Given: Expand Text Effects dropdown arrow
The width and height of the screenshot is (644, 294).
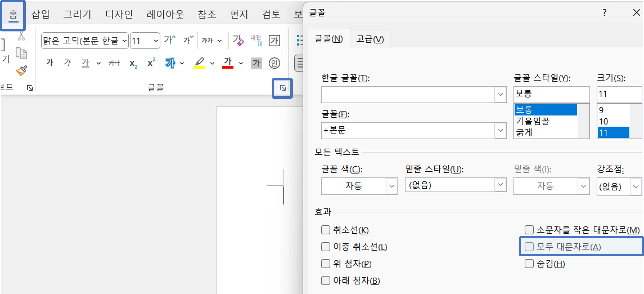Looking at the screenshot, I should click(x=182, y=63).
